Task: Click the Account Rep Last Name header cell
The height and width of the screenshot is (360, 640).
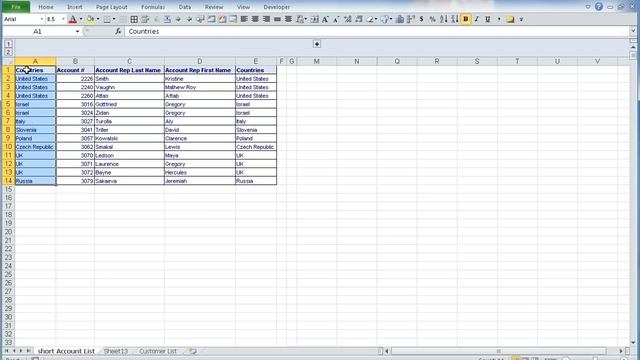Action: pyautogui.click(x=129, y=70)
